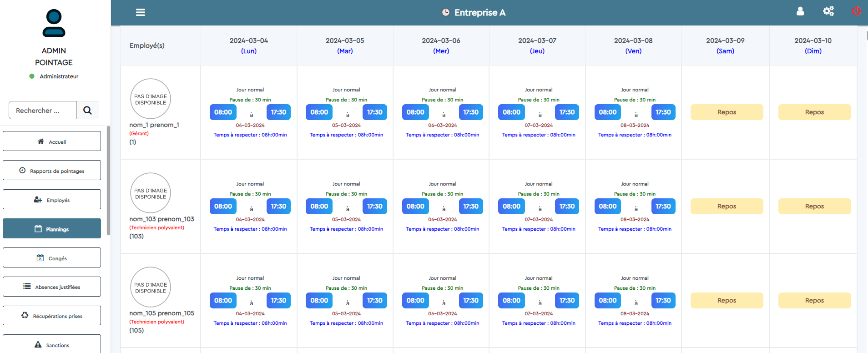Open Récupérations prises section

[52, 316]
